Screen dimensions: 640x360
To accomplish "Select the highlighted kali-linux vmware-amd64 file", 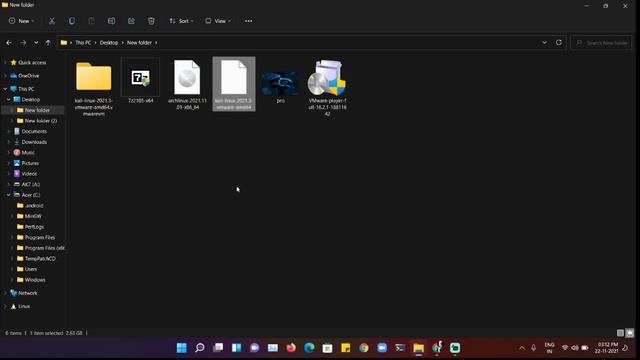I will [x=234, y=84].
